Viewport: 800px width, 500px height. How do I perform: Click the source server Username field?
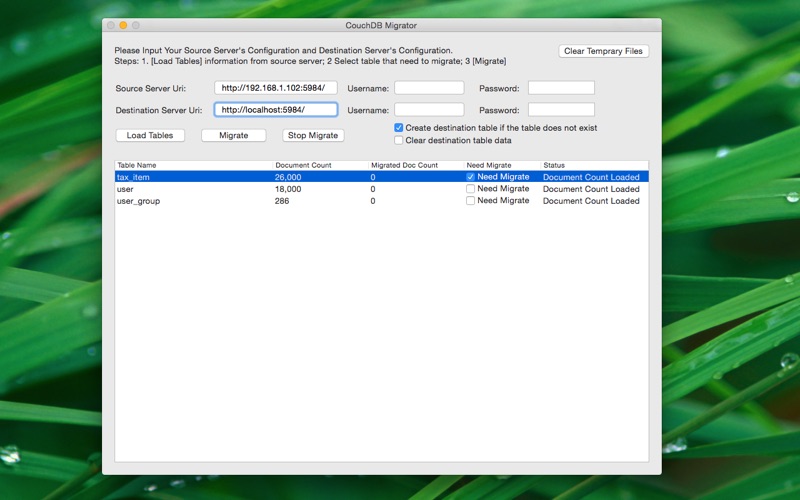click(429, 88)
